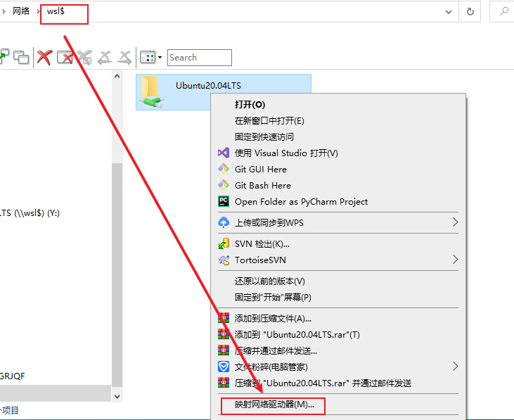
Task: Click the magnifier search icon at top right
Action: coord(503,12)
